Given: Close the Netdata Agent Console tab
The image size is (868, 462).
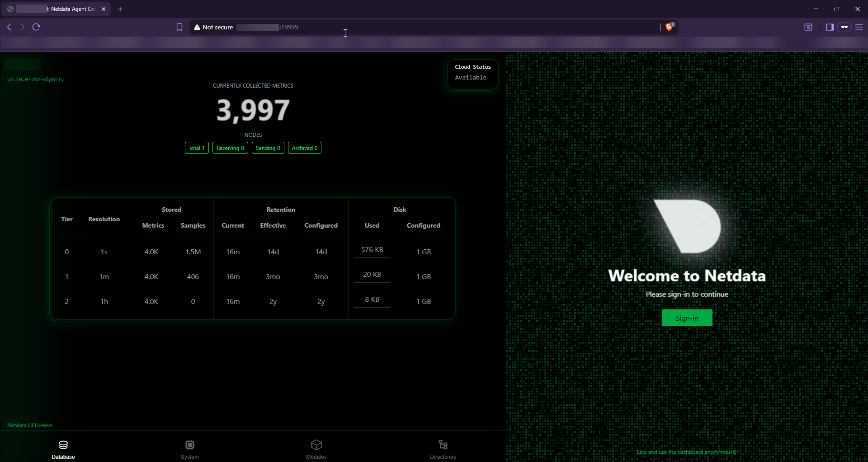Looking at the screenshot, I should (104, 9).
